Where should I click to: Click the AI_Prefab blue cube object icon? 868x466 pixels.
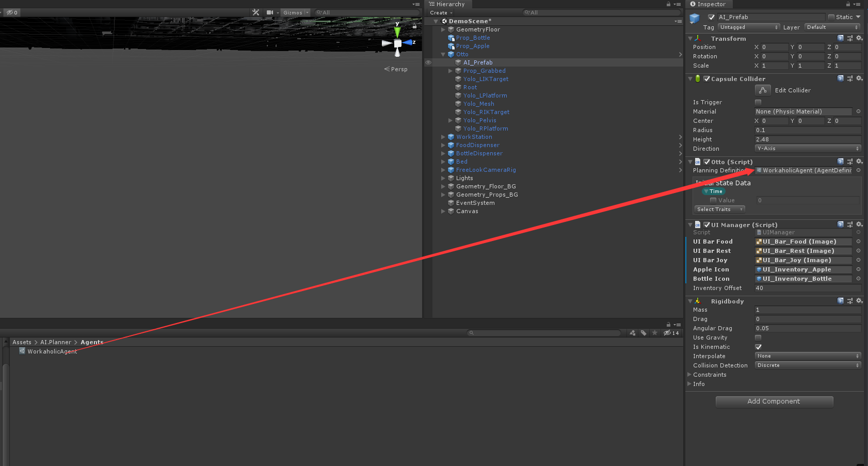pyautogui.click(x=695, y=19)
